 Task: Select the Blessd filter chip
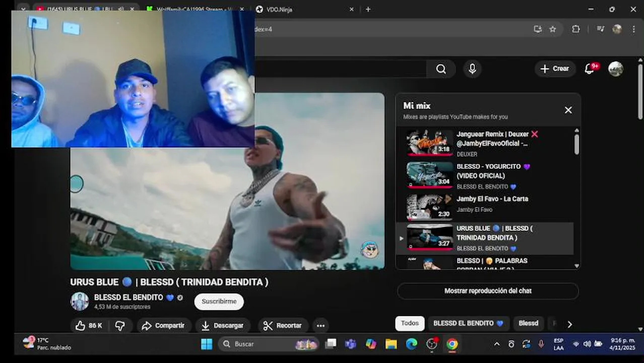click(528, 323)
